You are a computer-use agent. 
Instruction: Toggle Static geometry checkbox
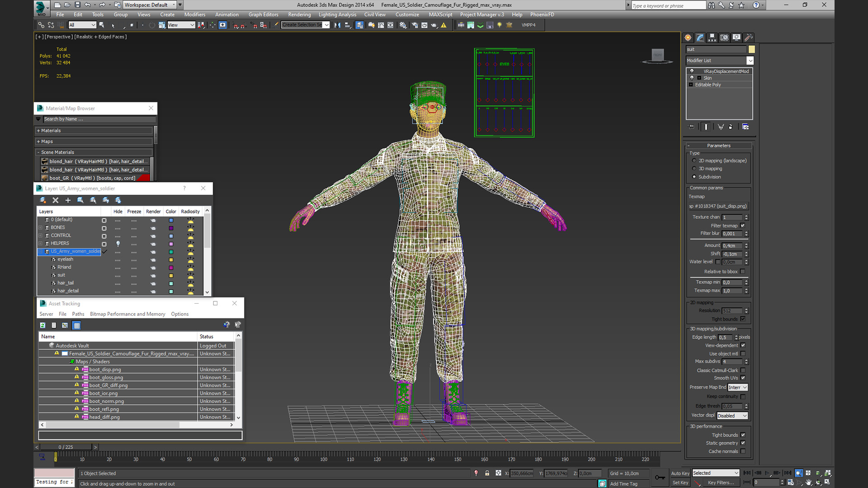point(743,443)
